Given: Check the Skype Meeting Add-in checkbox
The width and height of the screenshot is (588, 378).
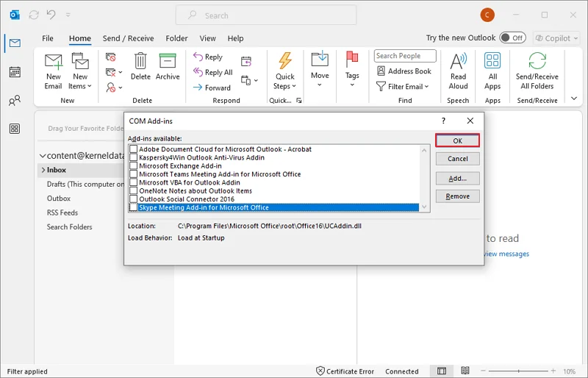Looking at the screenshot, I should pyautogui.click(x=134, y=207).
